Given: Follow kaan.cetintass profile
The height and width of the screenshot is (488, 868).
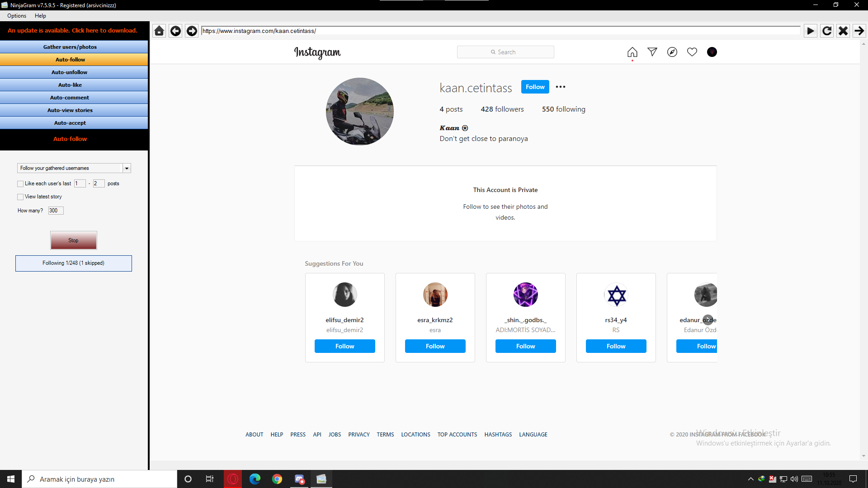Looking at the screenshot, I should pos(535,87).
